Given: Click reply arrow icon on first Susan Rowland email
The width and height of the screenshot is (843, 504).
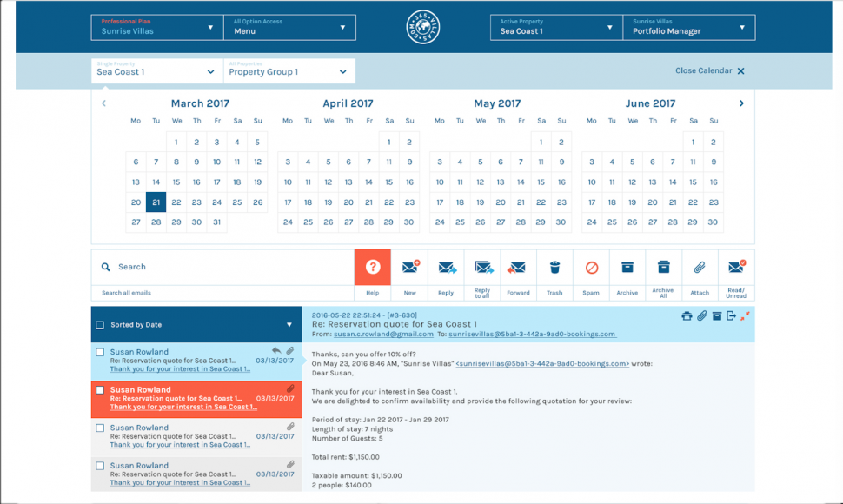Looking at the screenshot, I should point(276,350).
